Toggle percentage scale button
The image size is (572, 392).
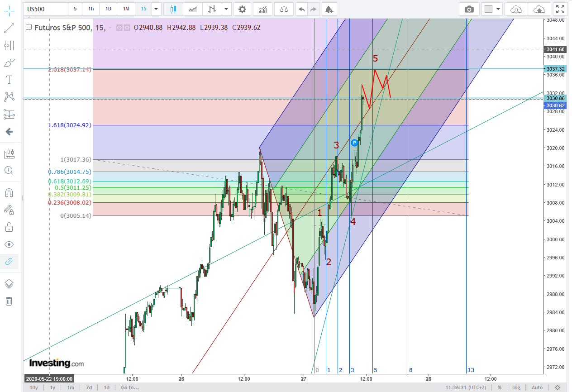(500, 387)
